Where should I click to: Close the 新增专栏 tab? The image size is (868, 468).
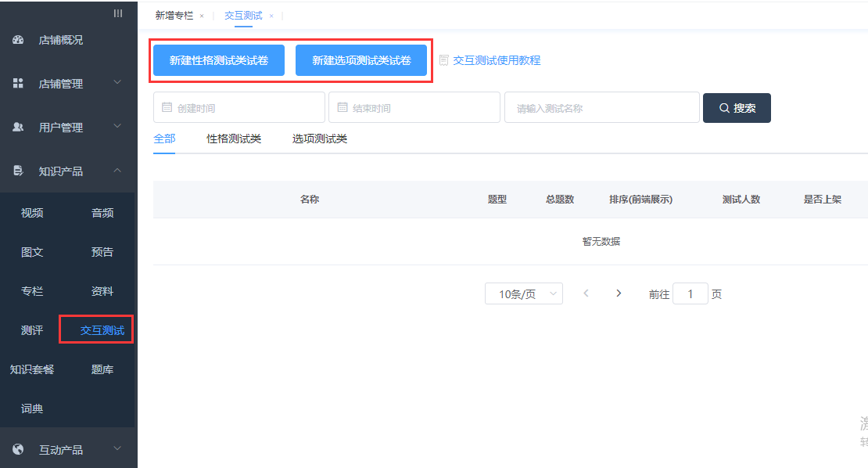(202, 16)
